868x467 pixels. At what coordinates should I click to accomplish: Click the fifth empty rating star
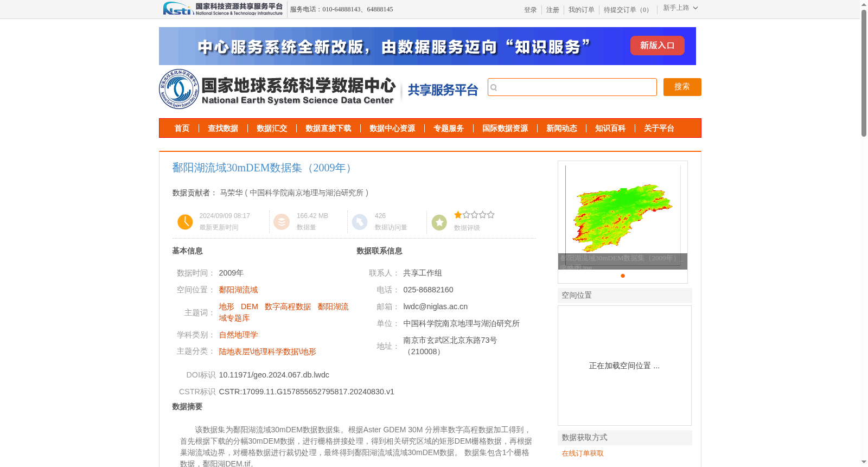(x=490, y=215)
